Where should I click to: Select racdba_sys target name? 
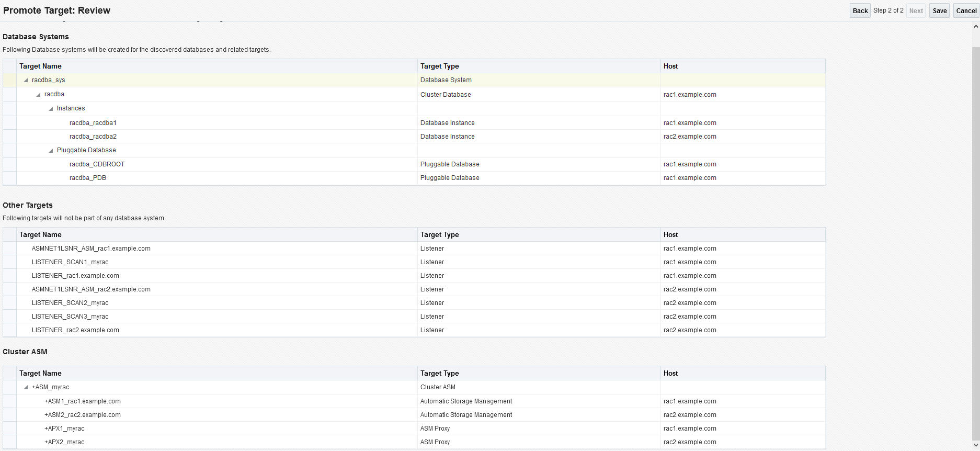48,80
